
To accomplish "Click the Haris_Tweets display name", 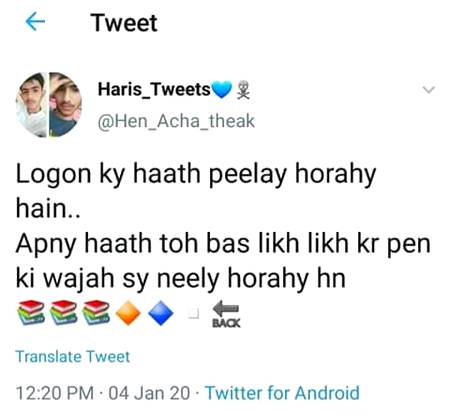I will pyautogui.click(x=154, y=89).
